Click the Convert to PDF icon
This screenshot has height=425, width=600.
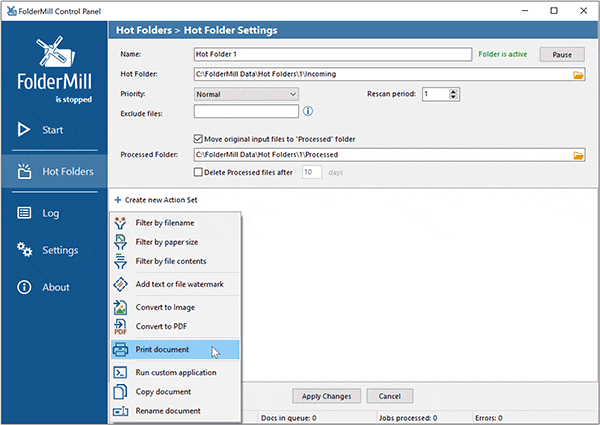pyautogui.click(x=120, y=327)
